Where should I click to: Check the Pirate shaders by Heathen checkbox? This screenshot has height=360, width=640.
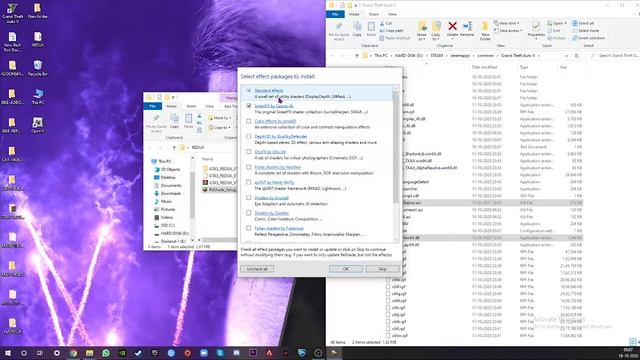click(249, 167)
